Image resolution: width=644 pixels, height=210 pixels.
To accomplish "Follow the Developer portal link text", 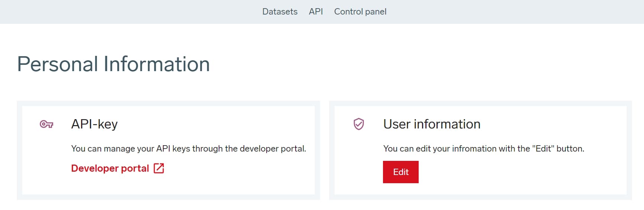I will point(110,168).
